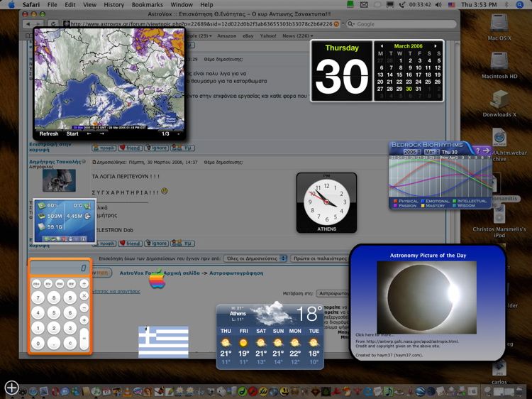Click the Intellectual legend swatch in BioRhythms
The width and height of the screenshot is (532, 399).
tap(455, 201)
